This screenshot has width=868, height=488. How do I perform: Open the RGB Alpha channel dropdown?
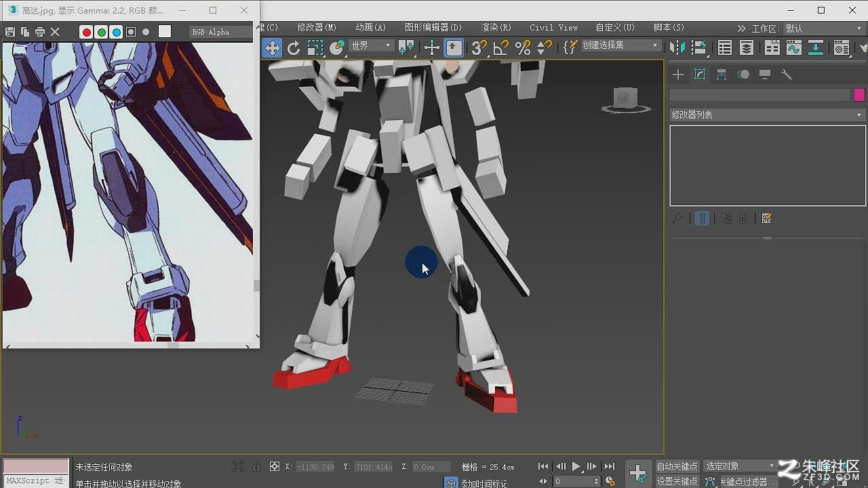click(x=221, y=32)
